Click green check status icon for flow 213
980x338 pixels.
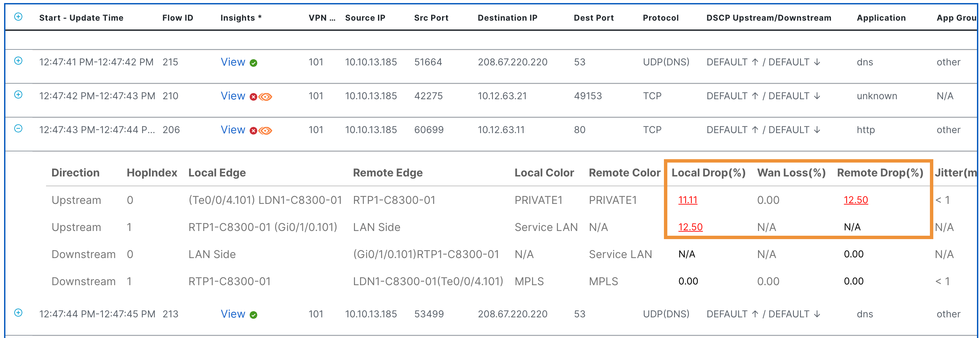[x=253, y=315]
